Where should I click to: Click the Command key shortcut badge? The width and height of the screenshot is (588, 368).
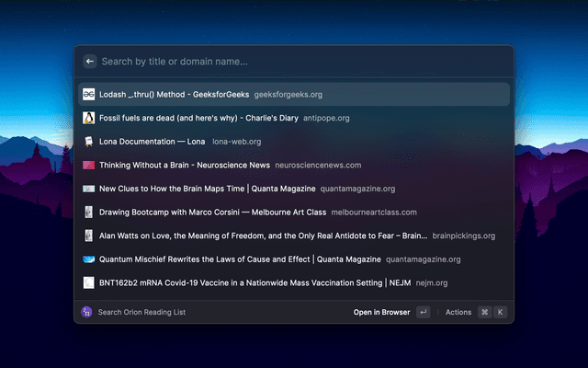coord(484,312)
